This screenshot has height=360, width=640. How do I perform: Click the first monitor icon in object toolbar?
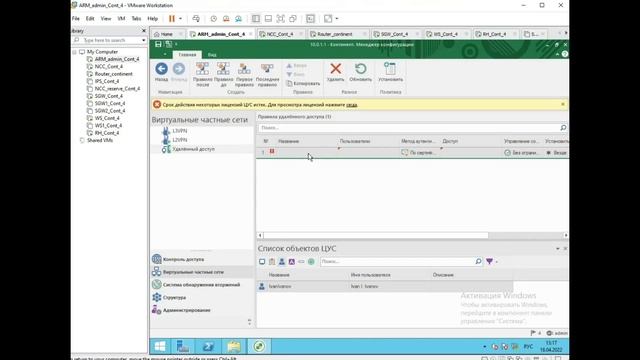[x=262, y=262]
